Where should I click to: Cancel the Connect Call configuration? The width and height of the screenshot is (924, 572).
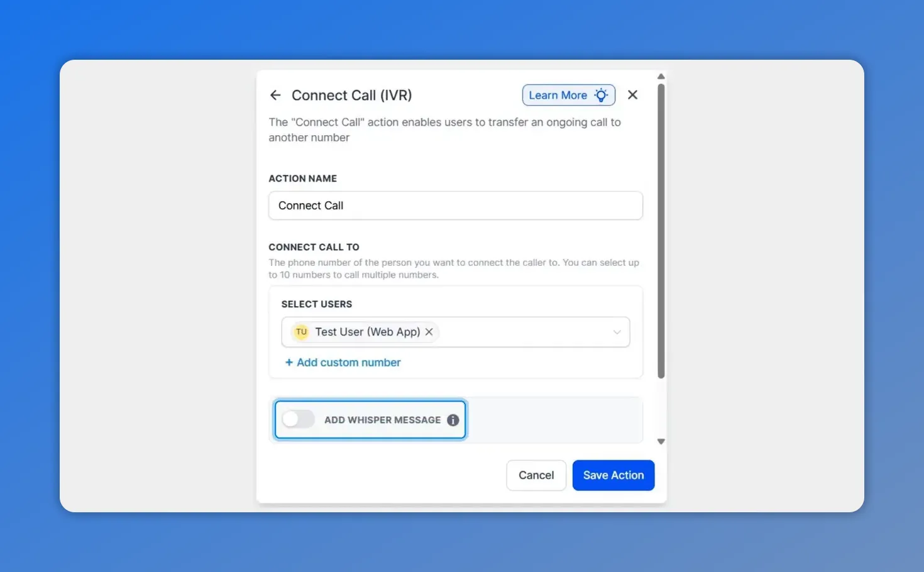point(536,475)
